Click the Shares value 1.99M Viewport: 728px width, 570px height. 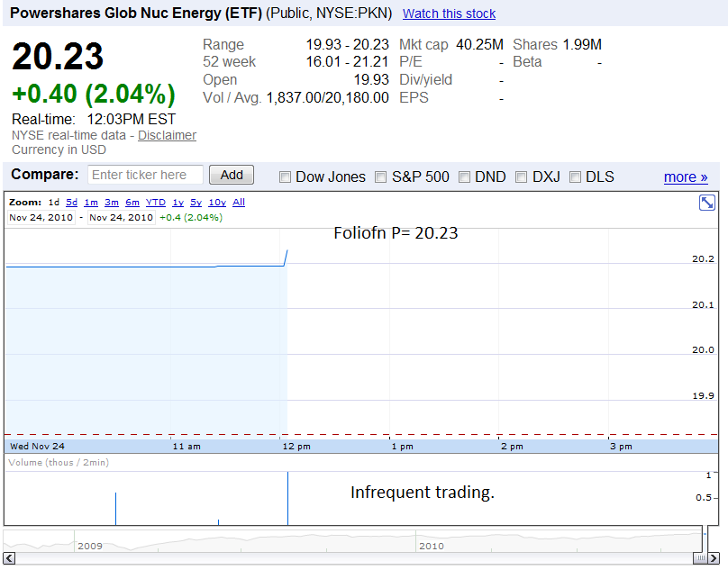point(582,44)
